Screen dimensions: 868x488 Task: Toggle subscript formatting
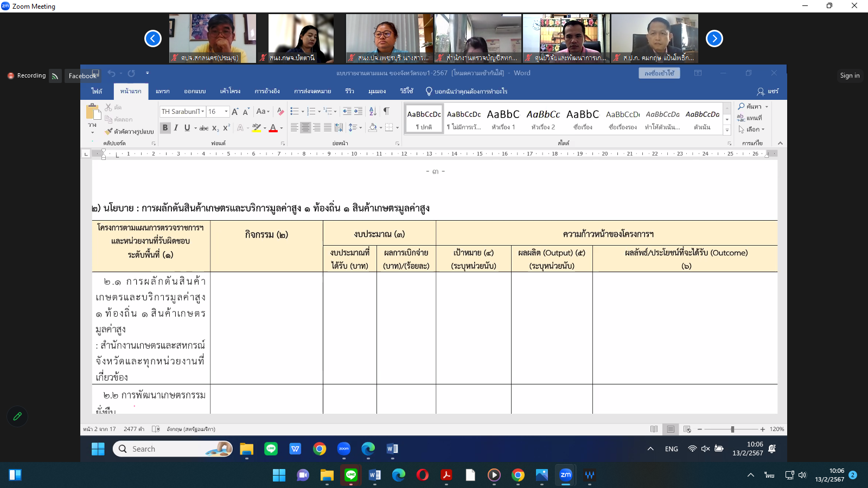click(215, 129)
